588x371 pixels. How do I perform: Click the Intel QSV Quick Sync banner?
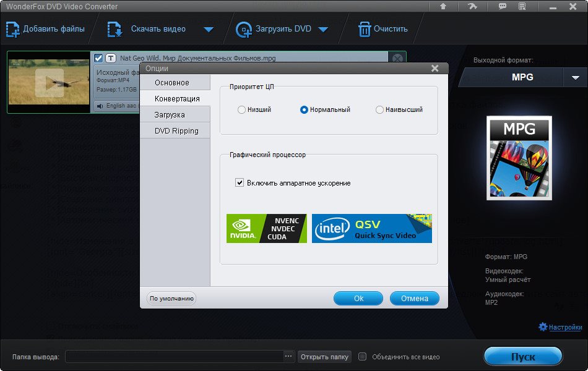tap(371, 228)
